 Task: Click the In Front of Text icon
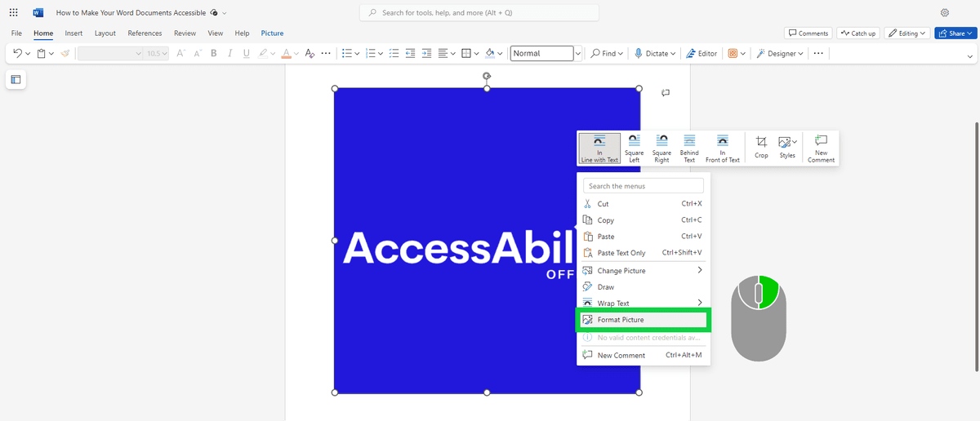pos(722,148)
